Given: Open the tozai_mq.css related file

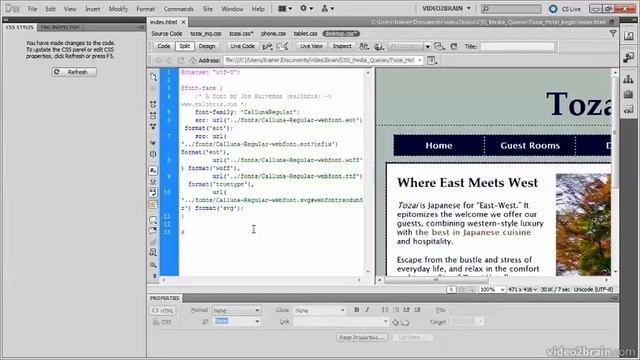Looking at the screenshot, I should 206,34.
